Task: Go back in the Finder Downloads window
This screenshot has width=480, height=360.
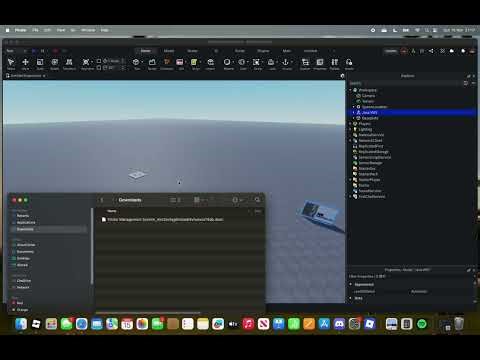Action: click(102, 200)
